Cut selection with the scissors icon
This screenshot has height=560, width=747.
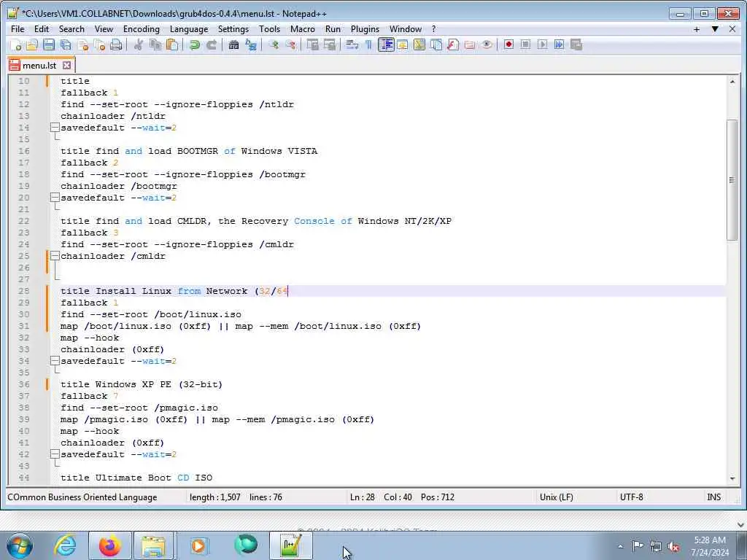pyautogui.click(x=138, y=44)
